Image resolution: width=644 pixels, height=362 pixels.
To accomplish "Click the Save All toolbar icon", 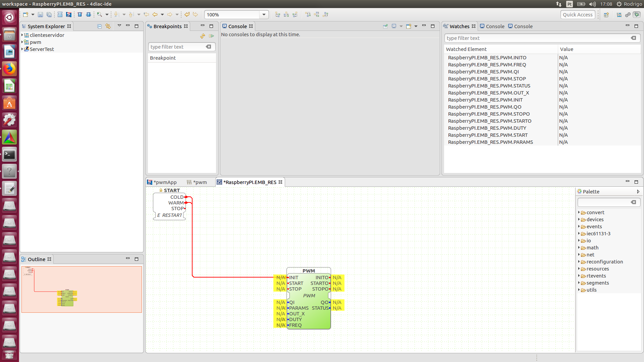I will coord(49,14).
